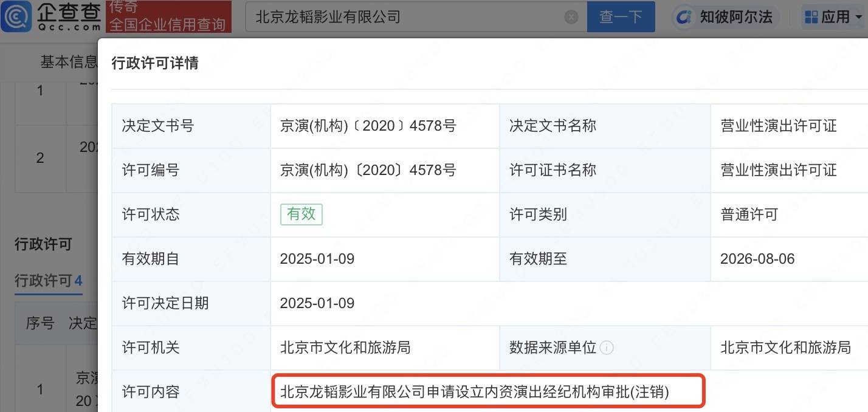The image size is (868, 412).
Task: Click the 许可决定日期 value 2025-01-09
Action: pos(317,303)
